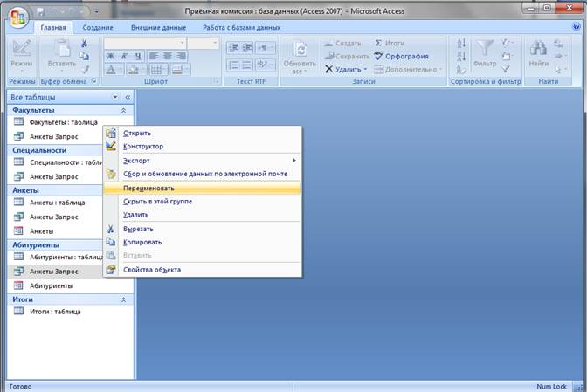Collapse the navigation pane with « button
The image size is (587, 392).
(128, 97)
